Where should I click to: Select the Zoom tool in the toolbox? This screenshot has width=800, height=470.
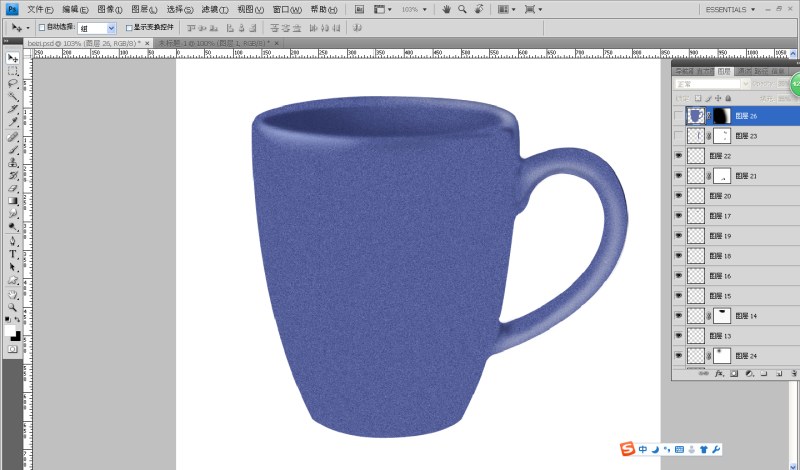click(13, 308)
